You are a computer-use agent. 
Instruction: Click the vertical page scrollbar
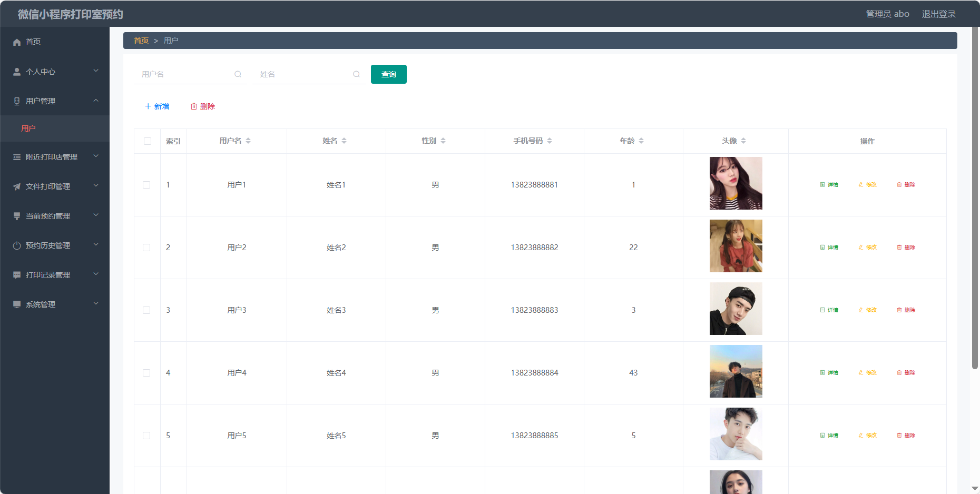pyautogui.click(x=975, y=197)
